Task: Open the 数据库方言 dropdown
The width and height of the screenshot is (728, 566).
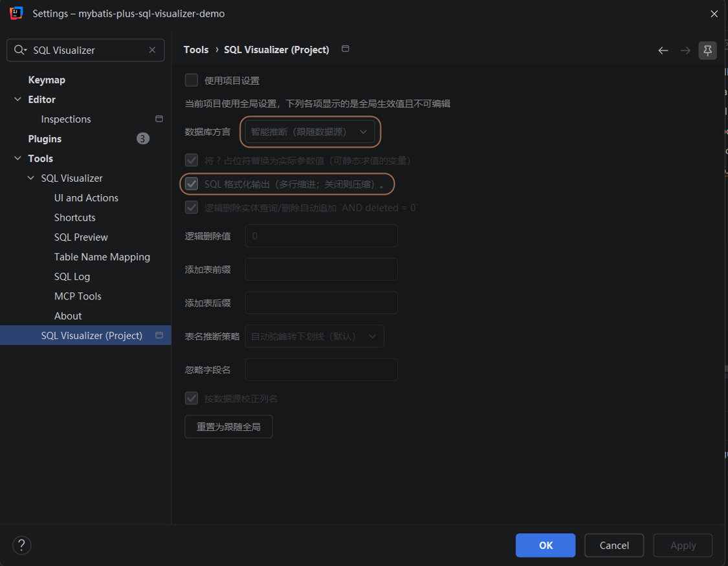Action: (x=310, y=132)
